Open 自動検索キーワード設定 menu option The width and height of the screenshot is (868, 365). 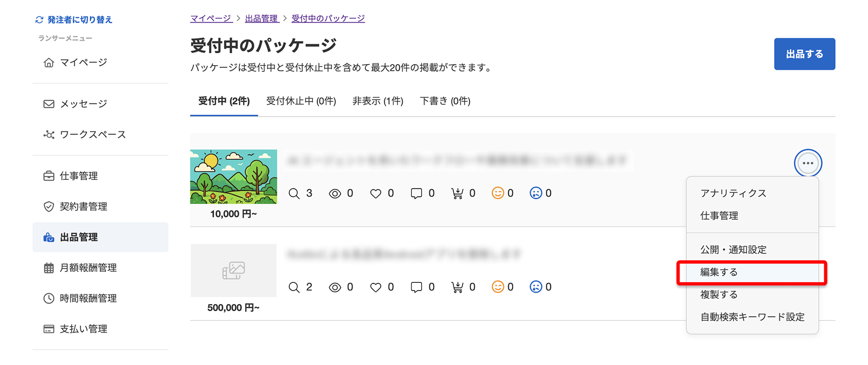pyautogui.click(x=752, y=317)
